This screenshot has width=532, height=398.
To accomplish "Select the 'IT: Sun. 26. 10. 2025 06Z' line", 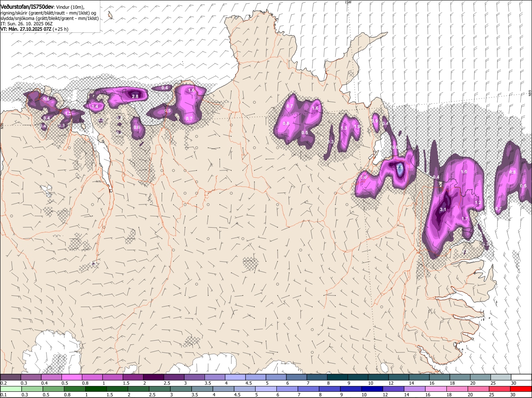I will pos(27,24).
